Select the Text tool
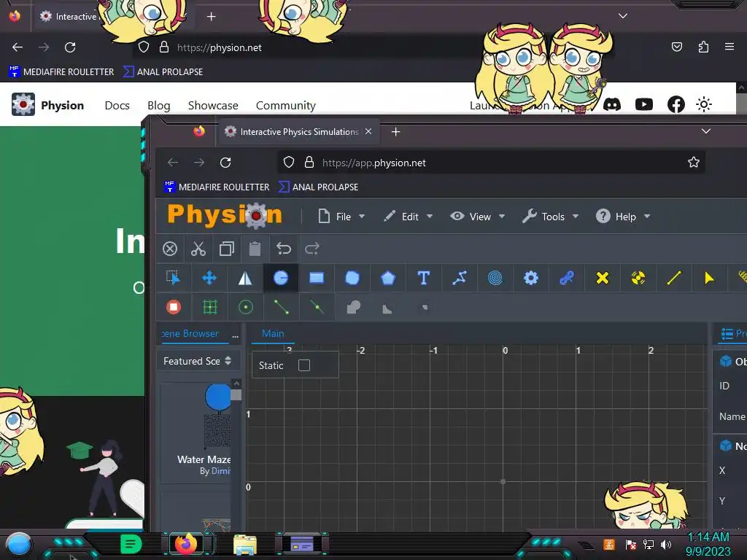The image size is (747, 560). [x=424, y=278]
